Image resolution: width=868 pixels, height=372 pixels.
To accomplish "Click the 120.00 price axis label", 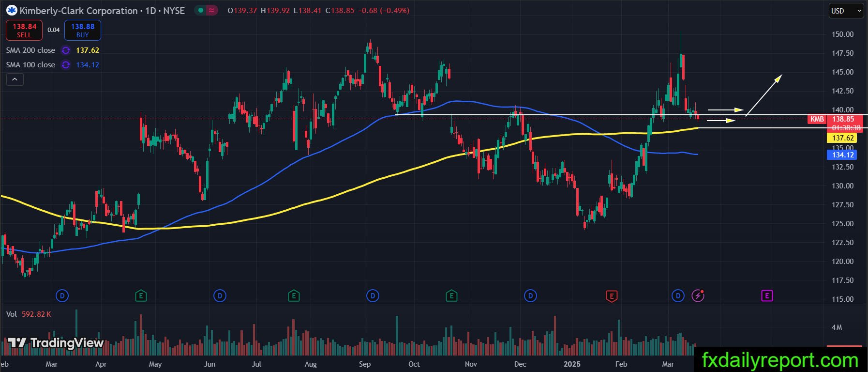I will pos(843,262).
